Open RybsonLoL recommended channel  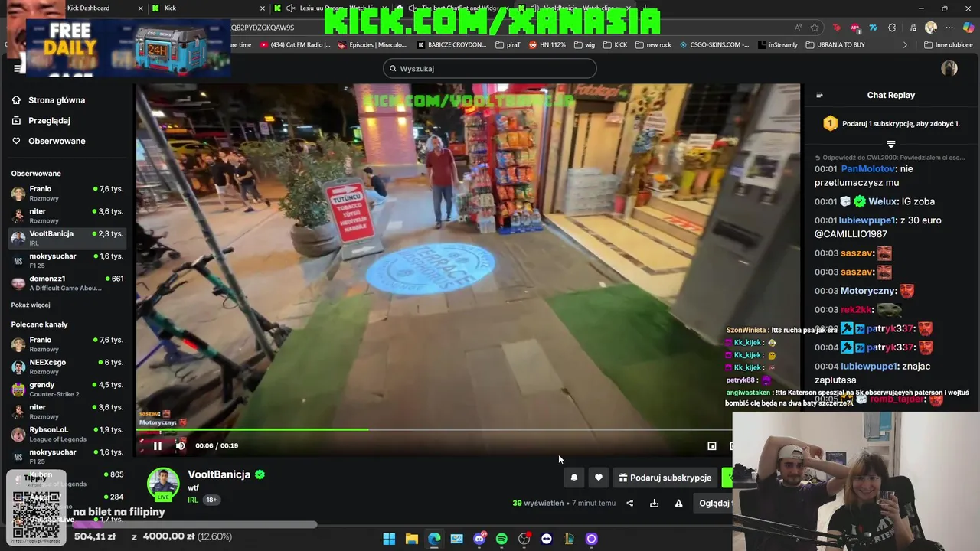pyautogui.click(x=67, y=434)
